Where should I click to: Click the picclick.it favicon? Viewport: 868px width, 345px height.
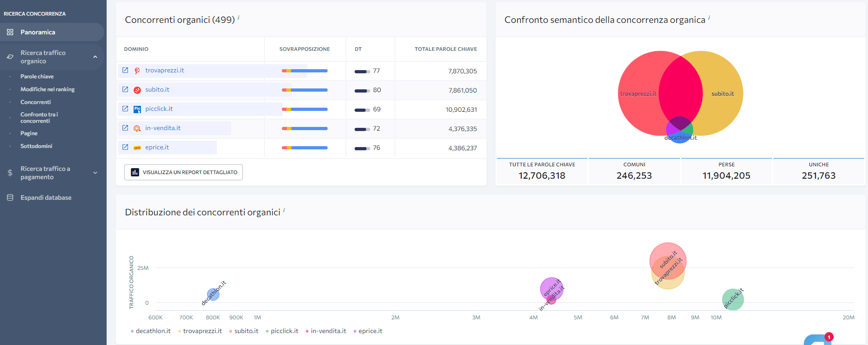pyautogui.click(x=137, y=109)
